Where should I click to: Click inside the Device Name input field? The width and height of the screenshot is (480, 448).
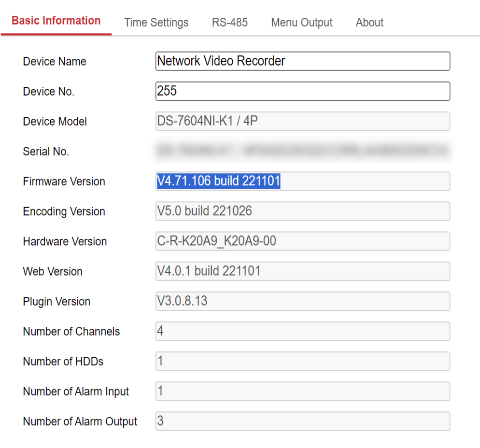click(x=302, y=61)
